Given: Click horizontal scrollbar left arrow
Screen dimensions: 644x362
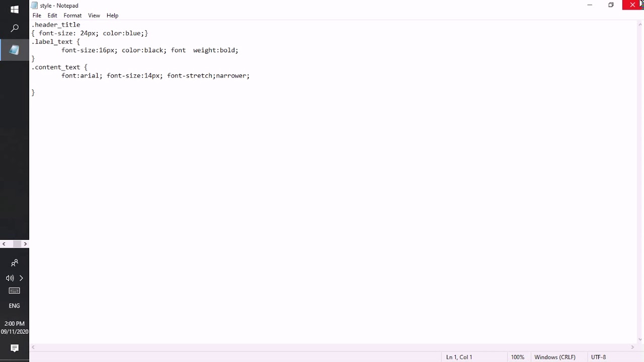Looking at the screenshot, I should click(34, 347).
